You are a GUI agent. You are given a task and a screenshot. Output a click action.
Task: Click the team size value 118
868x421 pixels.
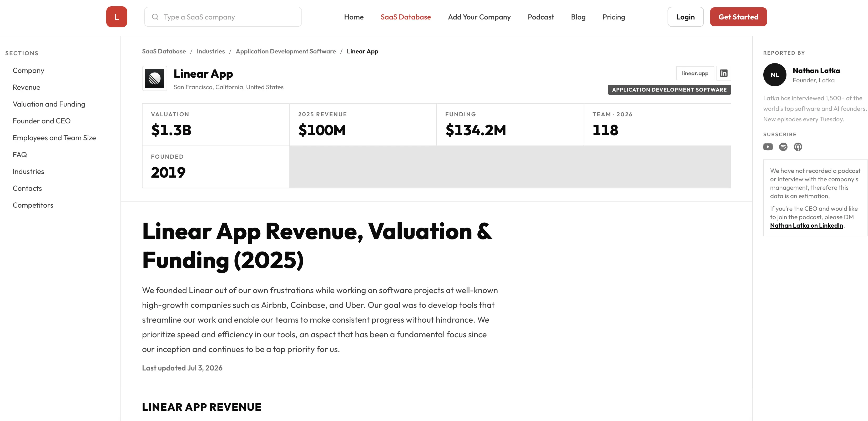click(x=605, y=130)
